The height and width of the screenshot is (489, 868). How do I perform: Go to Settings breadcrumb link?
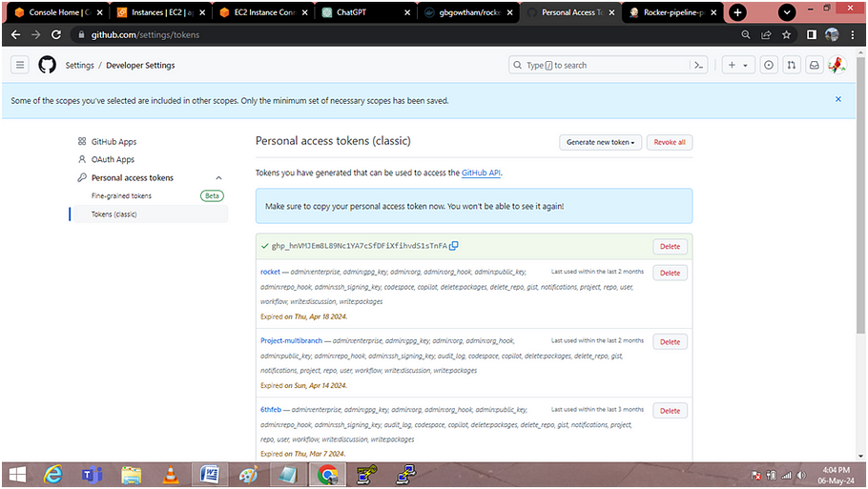point(80,65)
